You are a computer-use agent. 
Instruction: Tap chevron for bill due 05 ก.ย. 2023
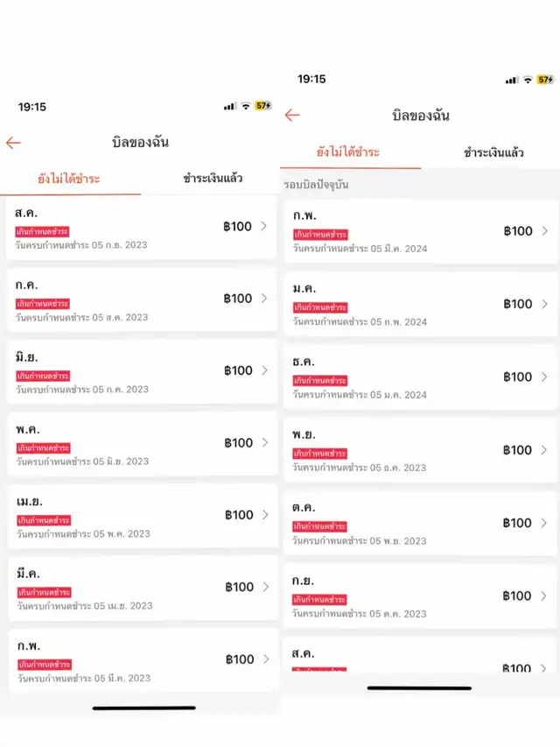[265, 226]
